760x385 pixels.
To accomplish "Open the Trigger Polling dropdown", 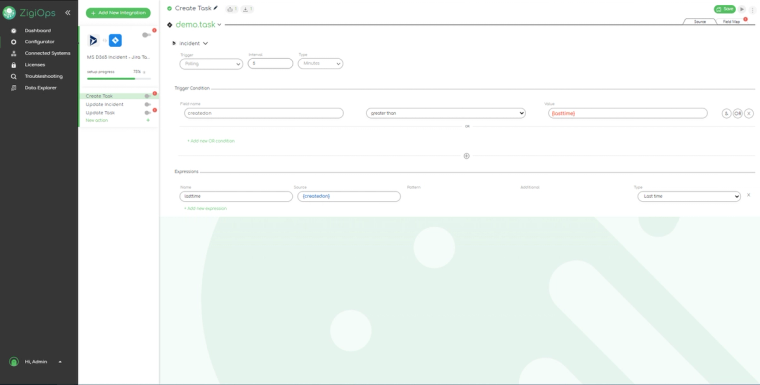I will pyautogui.click(x=211, y=64).
